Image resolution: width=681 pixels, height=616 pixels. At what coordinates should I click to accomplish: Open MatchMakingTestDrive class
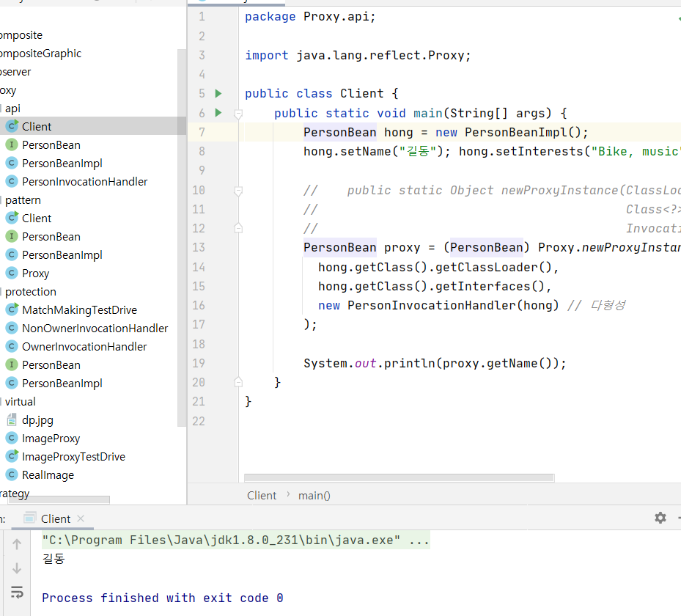[x=79, y=309]
